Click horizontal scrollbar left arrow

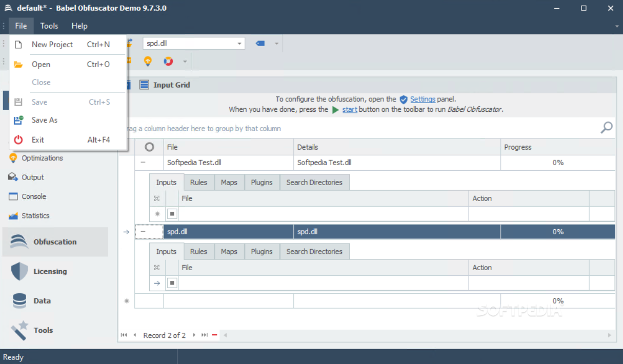click(x=225, y=335)
